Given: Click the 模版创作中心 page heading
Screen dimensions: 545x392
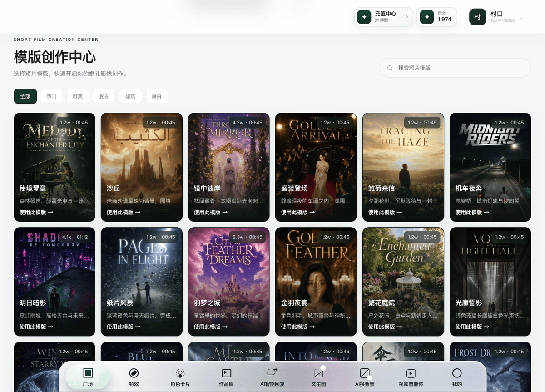Looking at the screenshot, I should 55,57.
